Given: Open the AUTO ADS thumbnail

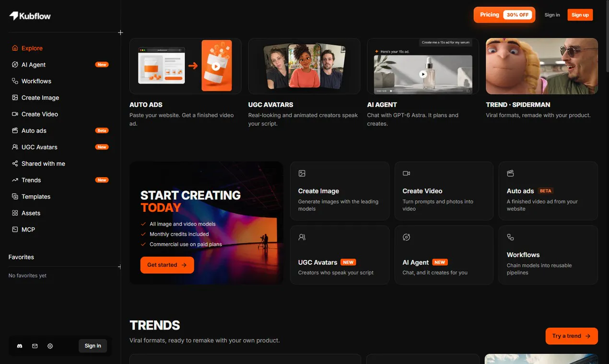Looking at the screenshot, I should [x=186, y=66].
